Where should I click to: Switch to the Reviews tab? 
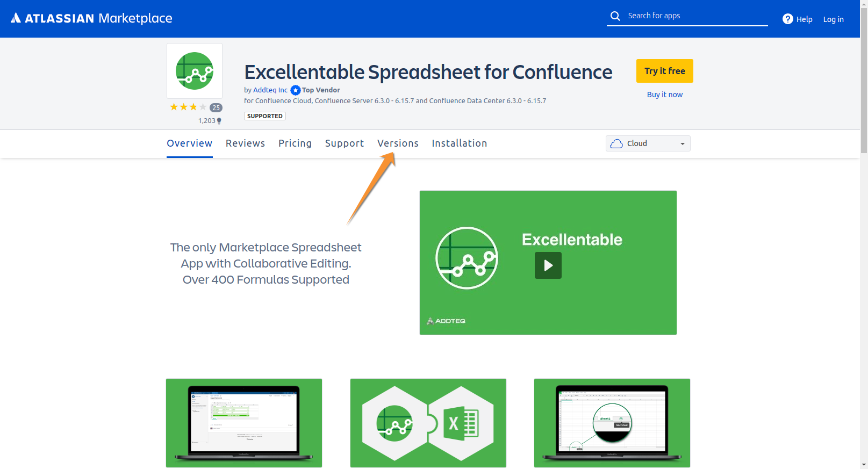point(245,143)
